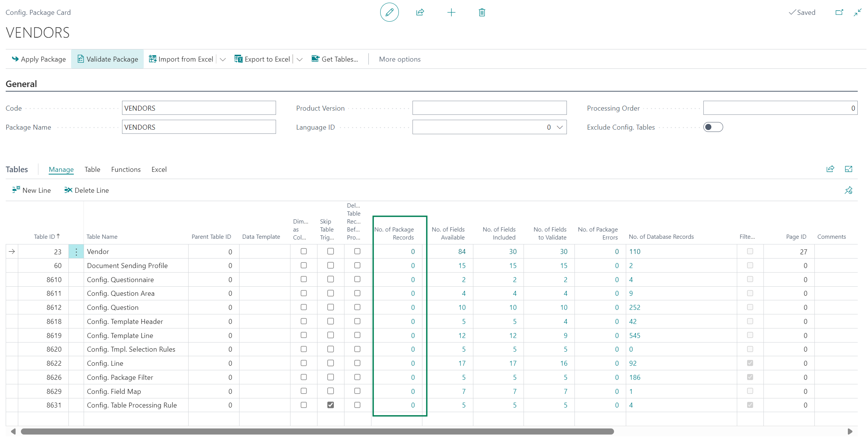Toggle the Exclude Config. Tables switch
Viewport: 868px width, 441px height.
tap(713, 127)
